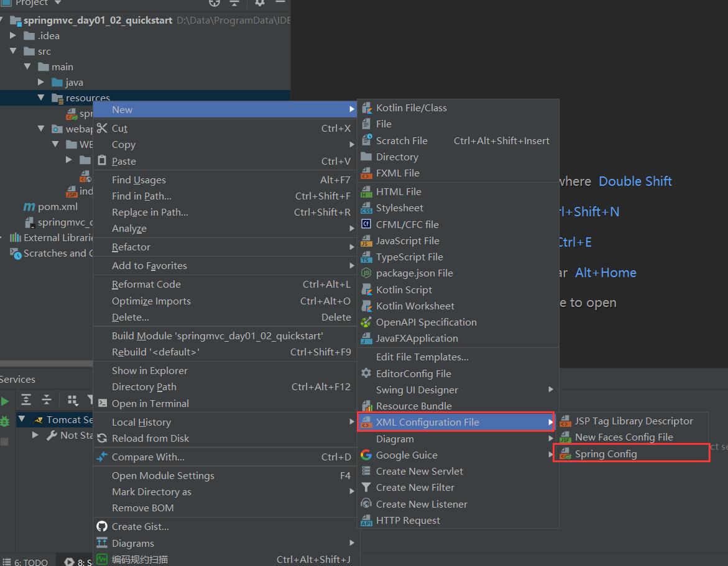Click the package.json File icon

point(366,273)
